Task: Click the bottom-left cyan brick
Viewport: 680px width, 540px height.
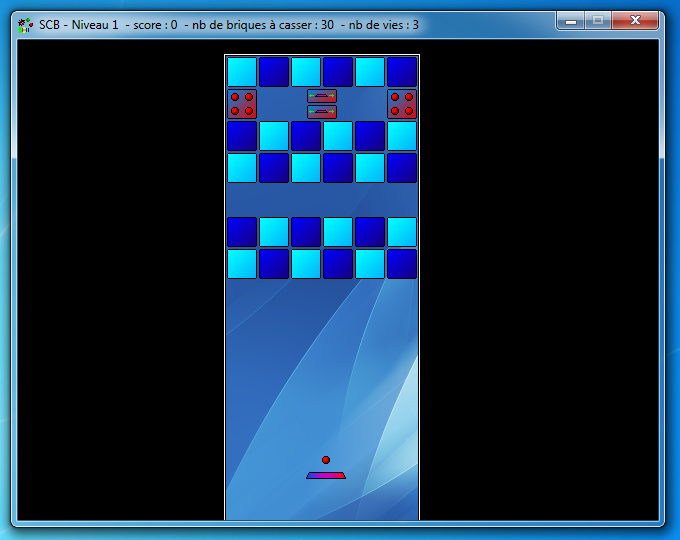Action: pos(242,264)
